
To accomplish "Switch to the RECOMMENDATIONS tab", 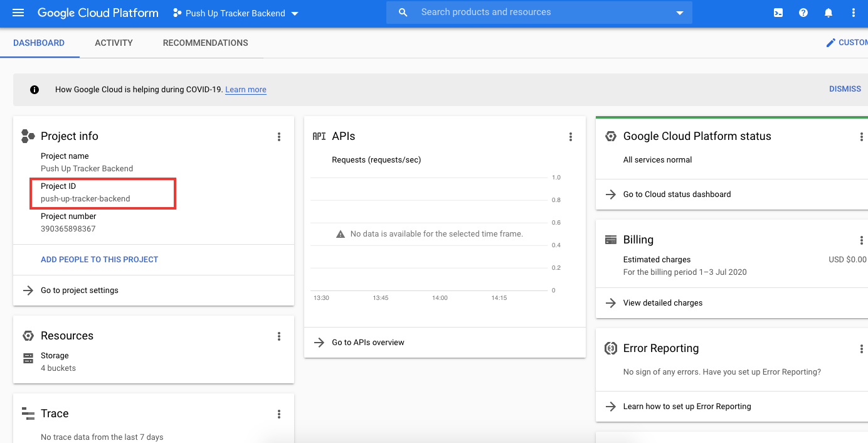I will point(205,43).
